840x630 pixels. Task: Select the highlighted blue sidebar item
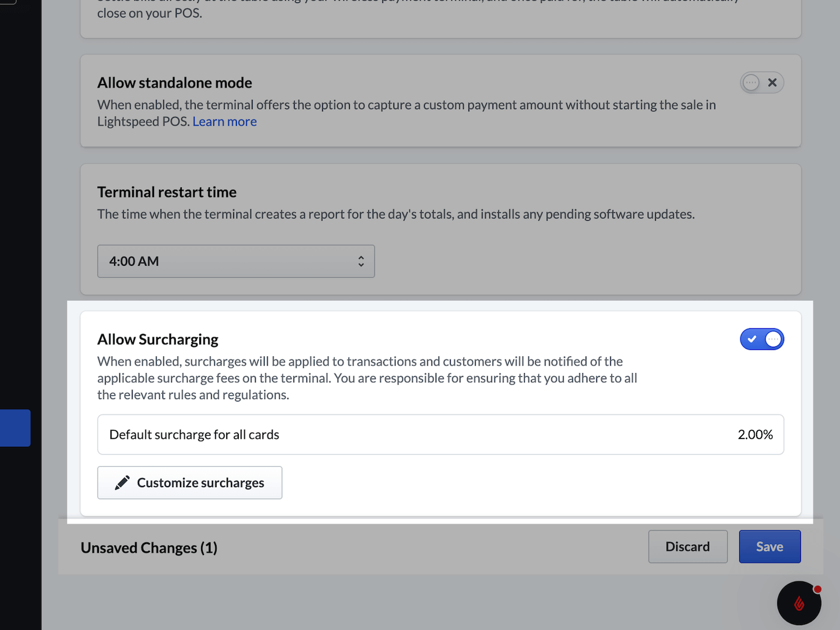pos(15,428)
